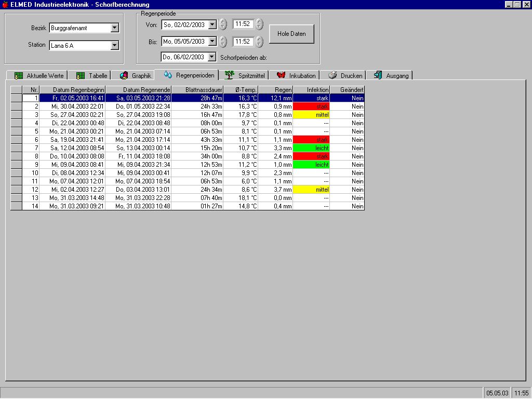Click the Drucken printer icon

332,75
